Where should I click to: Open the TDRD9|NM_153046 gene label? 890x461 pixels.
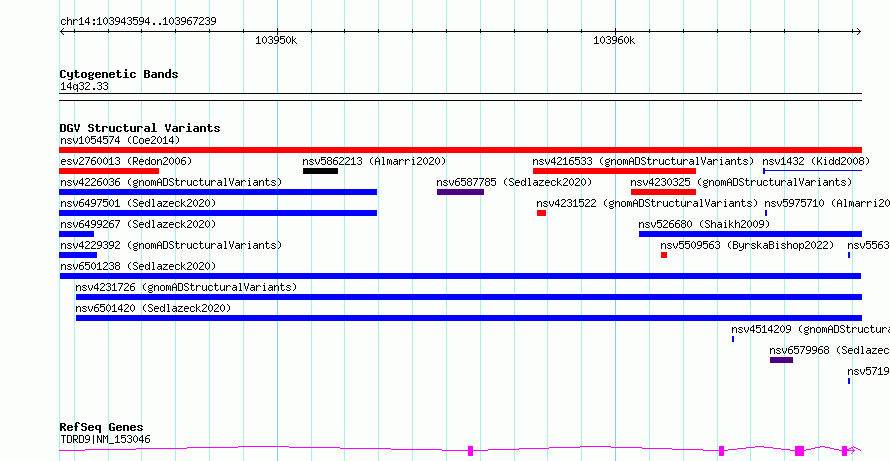105,439
